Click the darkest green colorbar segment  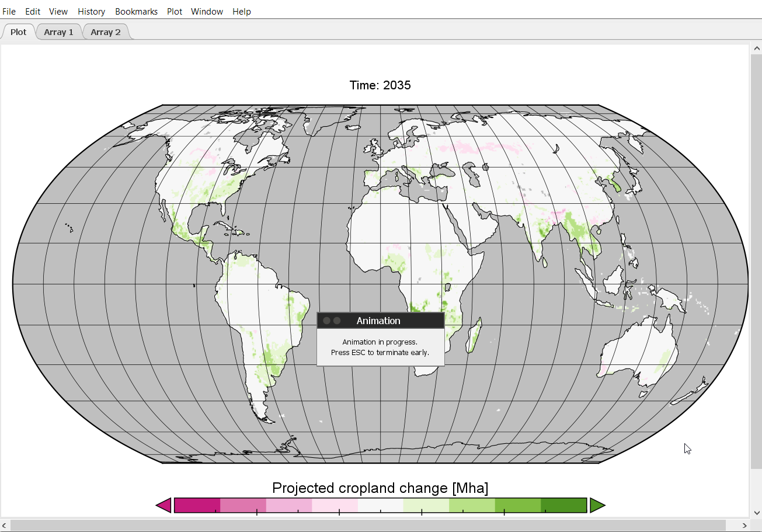pos(563,505)
